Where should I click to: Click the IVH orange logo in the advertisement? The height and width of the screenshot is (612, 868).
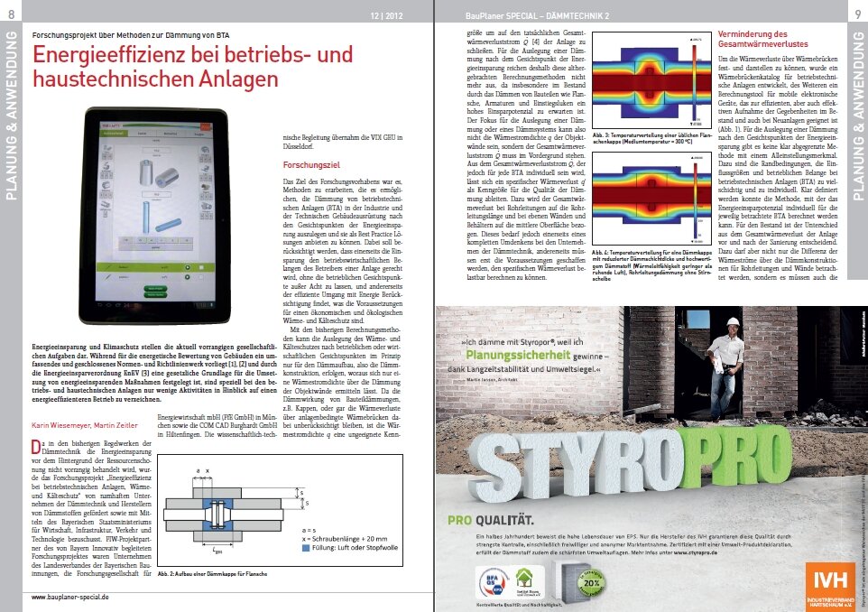(x=830, y=586)
